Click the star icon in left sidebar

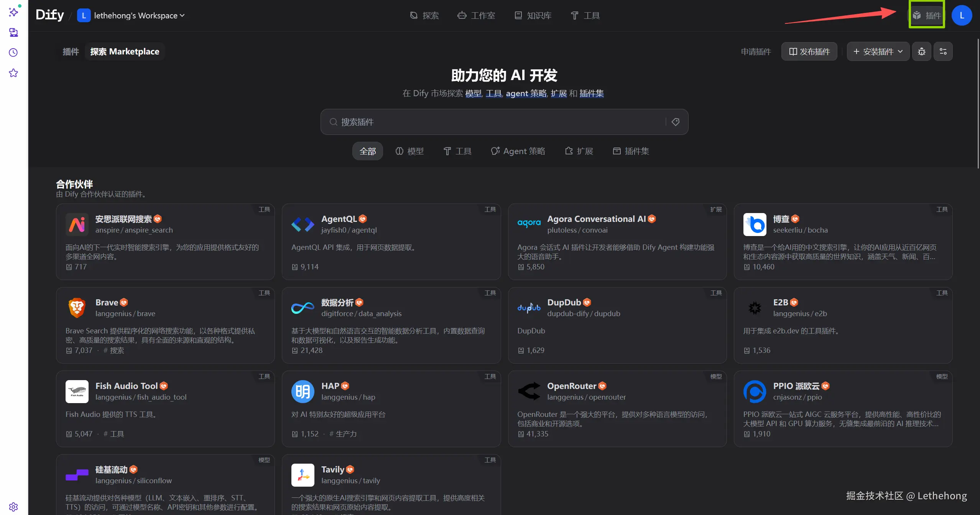[x=13, y=73]
